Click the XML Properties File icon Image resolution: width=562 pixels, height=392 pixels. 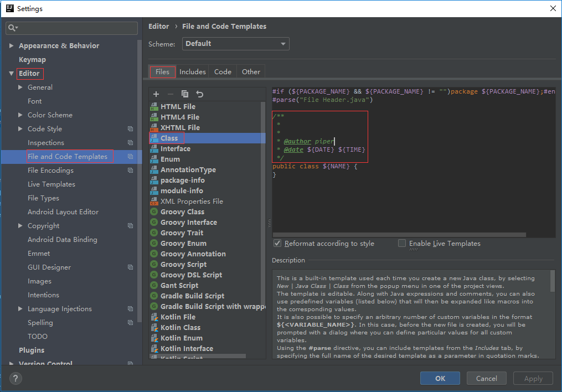pyautogui.click(x=154, y=202)
